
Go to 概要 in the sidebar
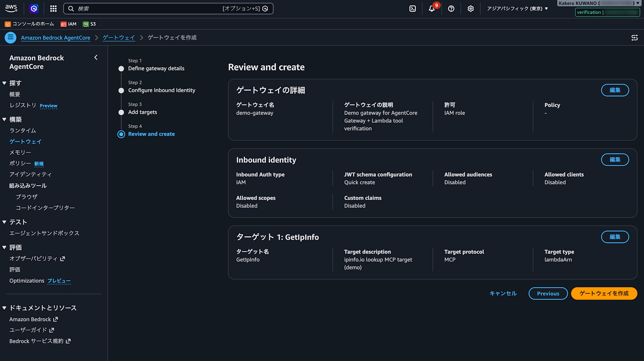pos(15,94)
